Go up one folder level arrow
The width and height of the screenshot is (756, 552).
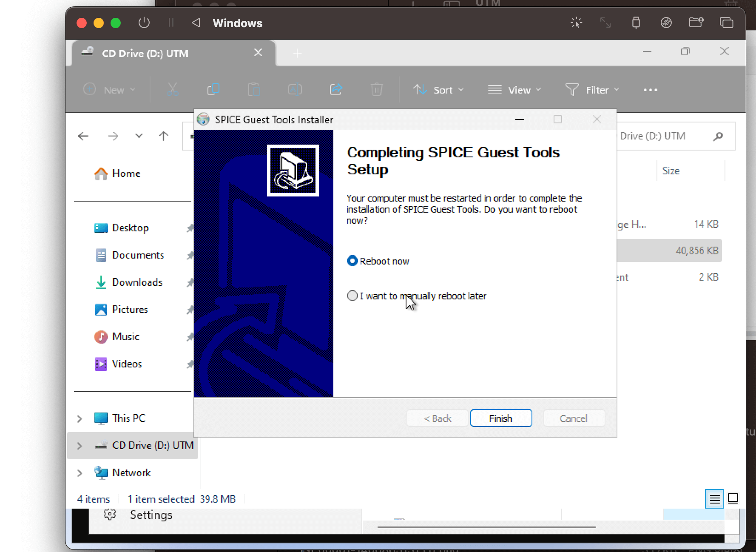click(x=164, y=136)
